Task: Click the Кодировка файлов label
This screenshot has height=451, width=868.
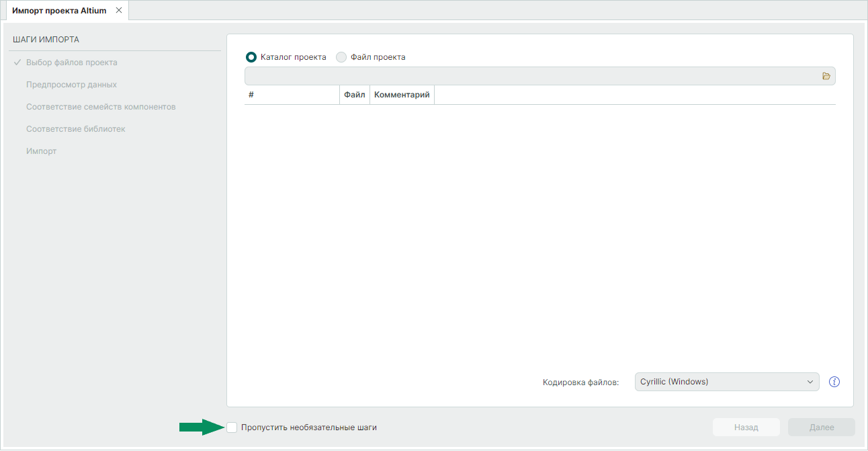Action: tap(580, 382)
